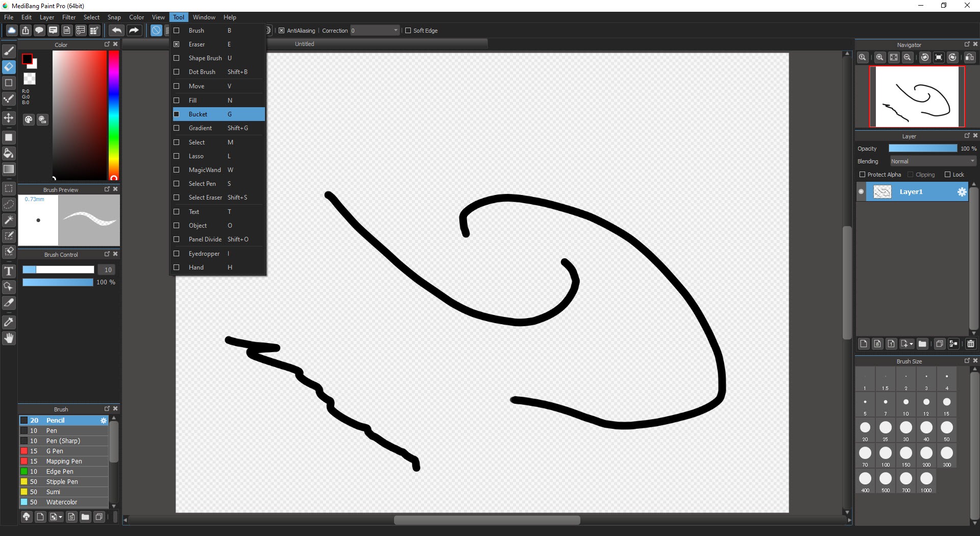Choose Gradient from the Tool menu
Image resolution: width=980 pixels, height=536 pixels.
tap(200, 128)
